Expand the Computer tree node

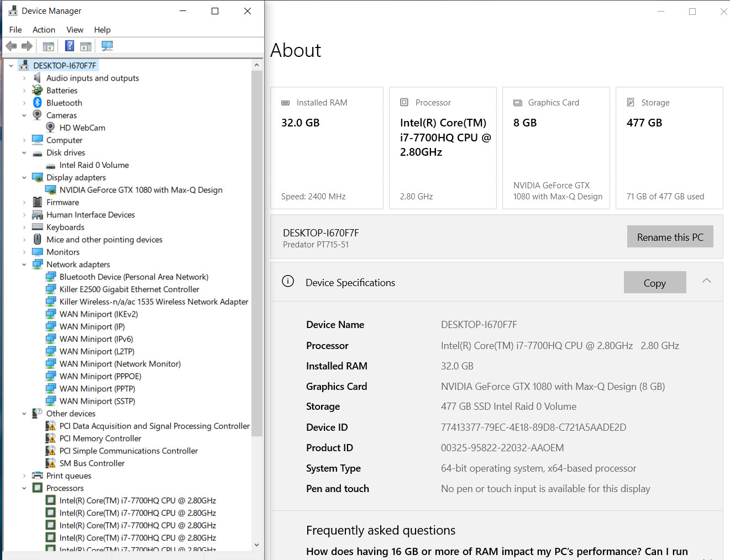pyautogui.click(x=24, y=140)
